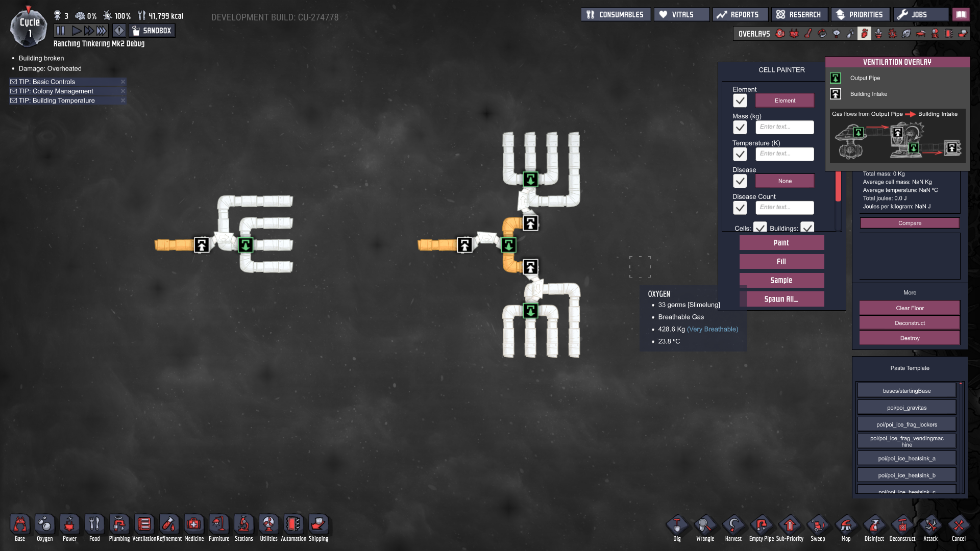Viewport: 980px width, 551px height.
Task: Toggle the Power overlay icon
Action: (794, 34)
